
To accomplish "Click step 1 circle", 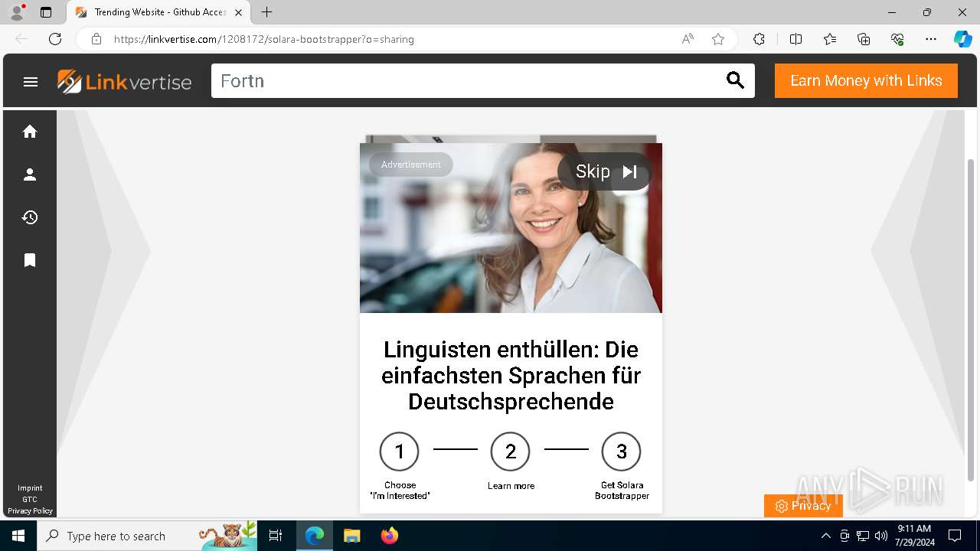I will click(399, 452).
